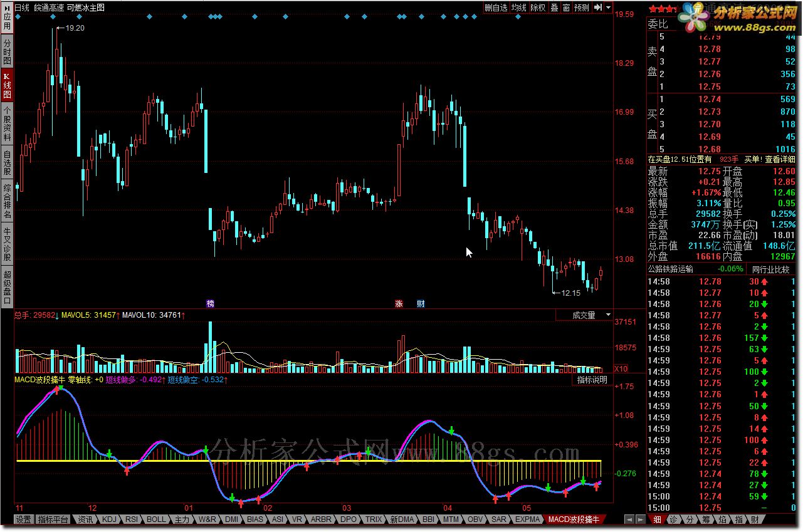
Task: Click the 删自选 button
Action: [x=496, y=8]
